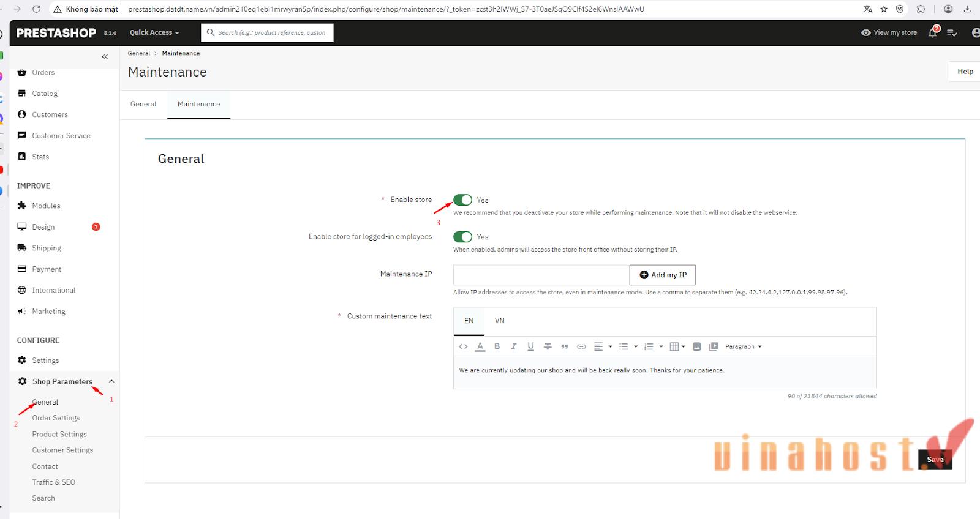980x519 pixels.
Task: Insert blockquote in editor
Action: [x=565, y=346]
